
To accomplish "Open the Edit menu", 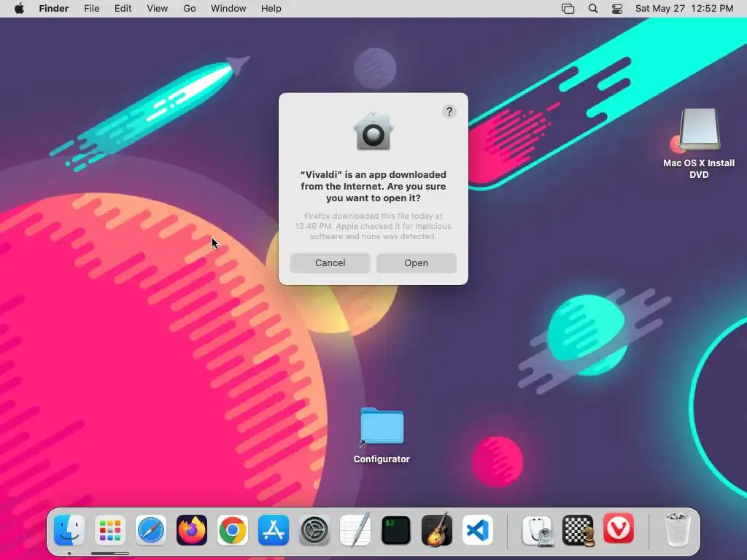I will pyautogui.click(x=123, y=9).
